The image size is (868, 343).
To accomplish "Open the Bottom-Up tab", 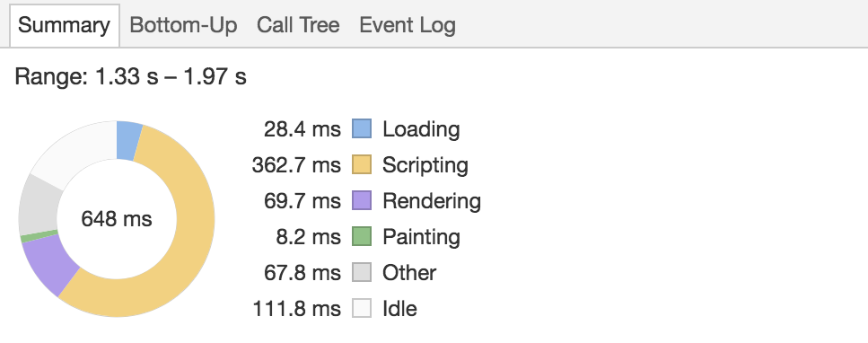I will tap(183, 25).
